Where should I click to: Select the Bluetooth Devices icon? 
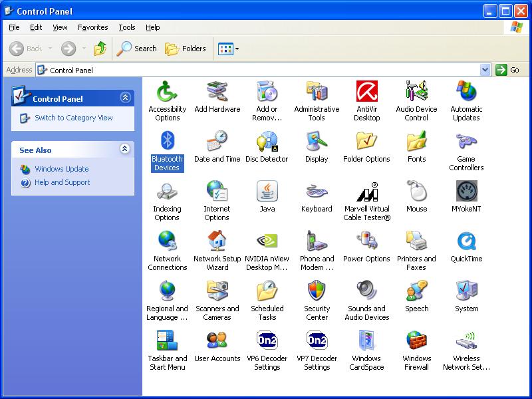click(167, 141)
